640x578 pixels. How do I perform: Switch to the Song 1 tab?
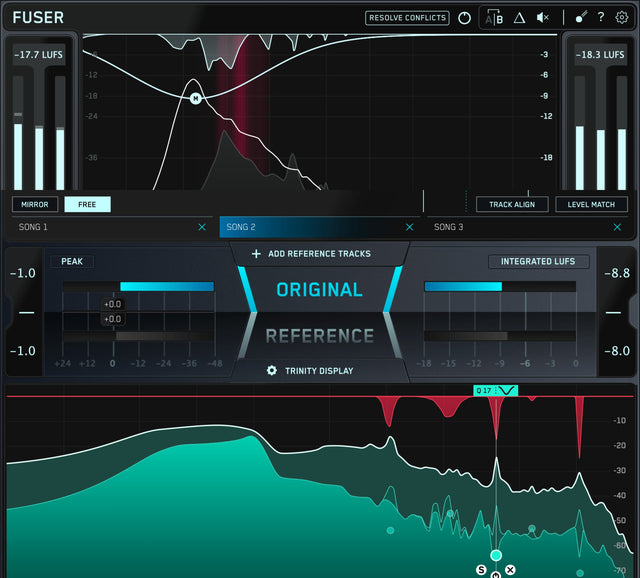click(x=100, y=227)
